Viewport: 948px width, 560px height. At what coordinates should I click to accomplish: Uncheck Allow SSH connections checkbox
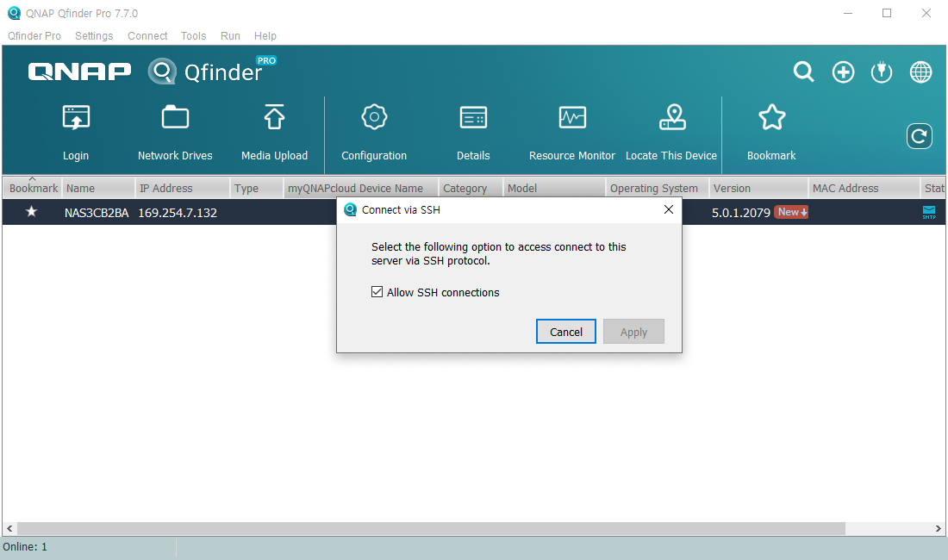click(x=377, y=292)
